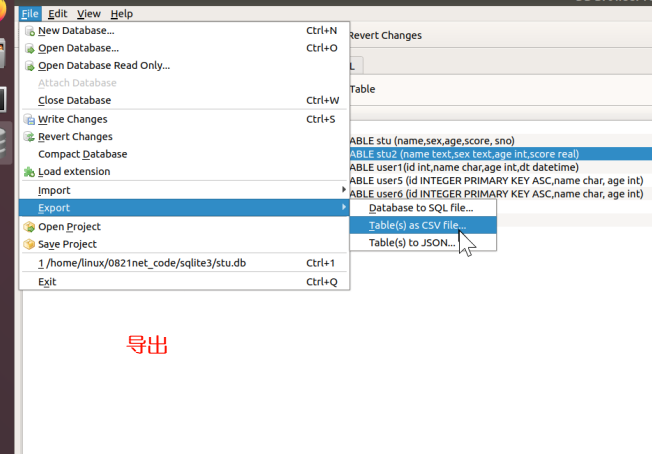The width and height of the screenshot is (652, 454).
Task: Open the View menu
Action: coord(89,14)
